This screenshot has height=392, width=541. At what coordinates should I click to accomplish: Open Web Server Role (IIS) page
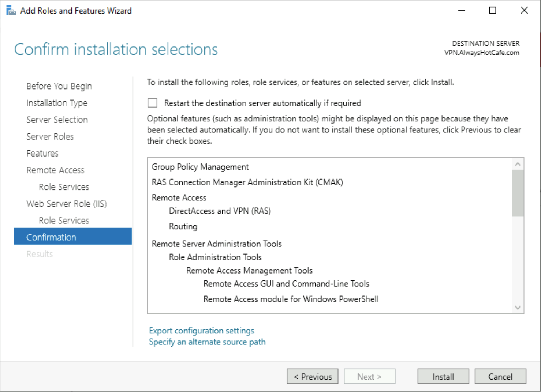tap(66, 204)
